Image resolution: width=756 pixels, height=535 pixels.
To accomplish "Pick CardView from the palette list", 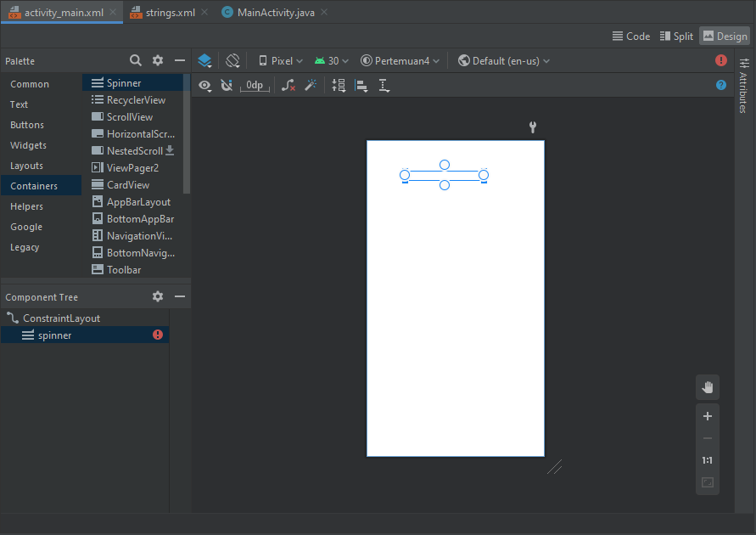I will 132,185.
